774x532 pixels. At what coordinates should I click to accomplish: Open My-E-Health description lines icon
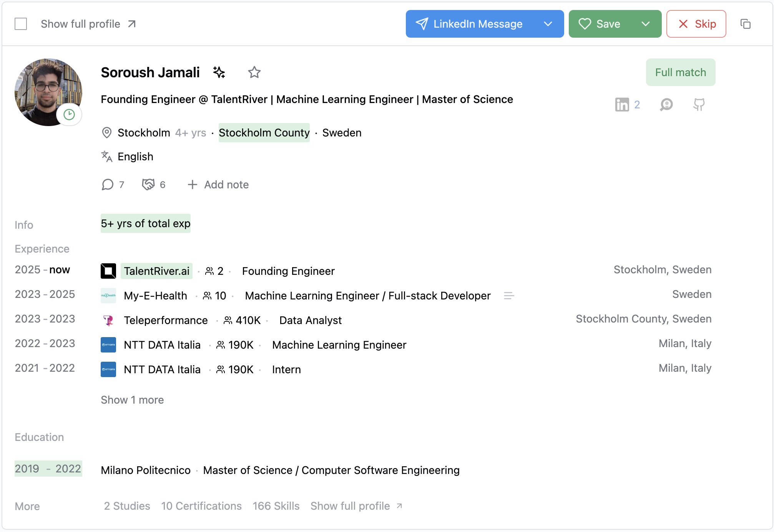coord(509,296)
